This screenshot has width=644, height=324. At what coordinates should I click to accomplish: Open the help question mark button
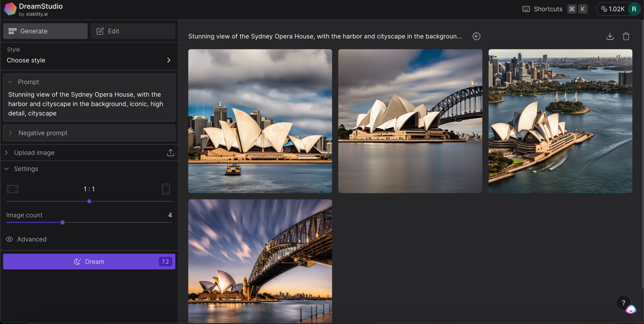(x=623, y=303)
